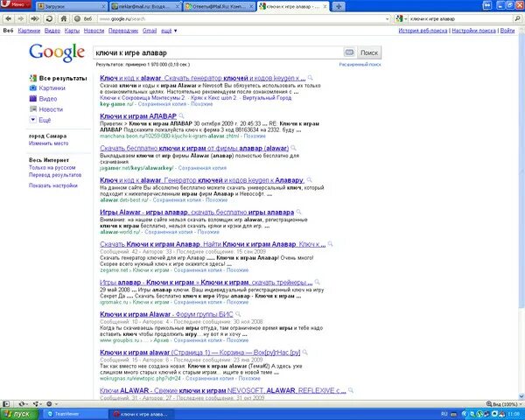Click the magnifier in browser search box

coord(517,18)
